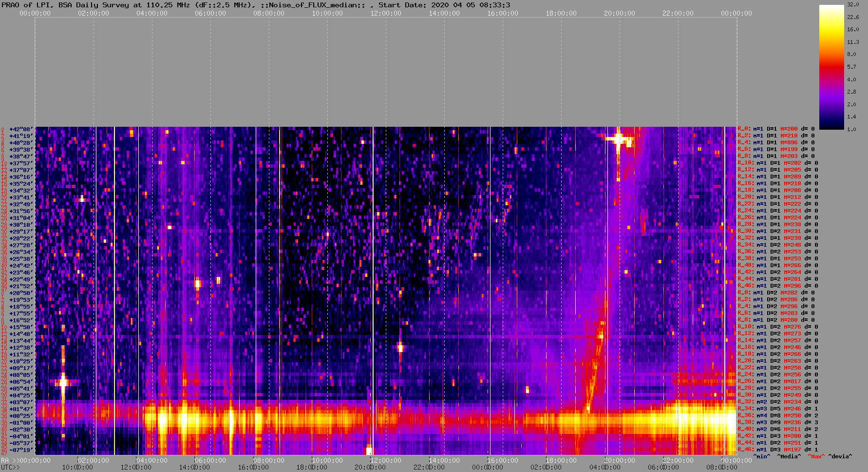This screenshot has width=868, height=472.
Task: Click the bright cross-shaped source on the +40°28' row
Action: click(619, 140)
